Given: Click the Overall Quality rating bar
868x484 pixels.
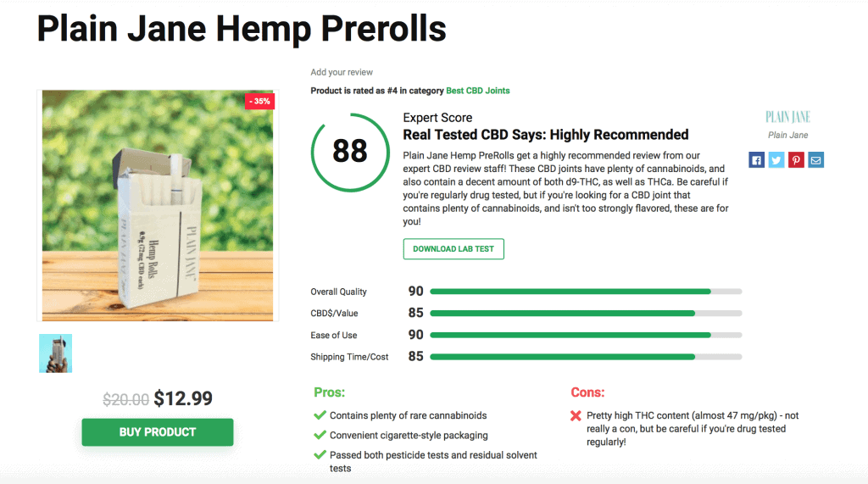Looking at the screenshot, I should [x=586, y=292].
